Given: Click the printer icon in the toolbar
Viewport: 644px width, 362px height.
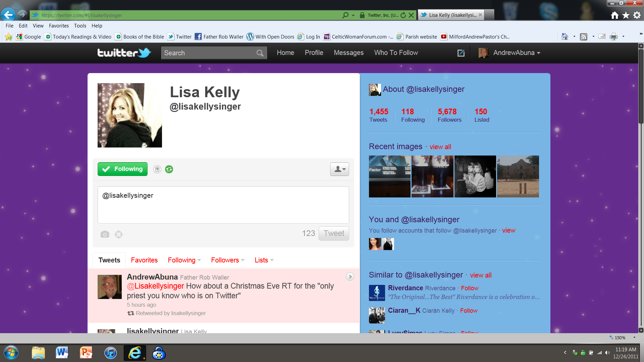Looking at the screenshot, I should [613, 37].
